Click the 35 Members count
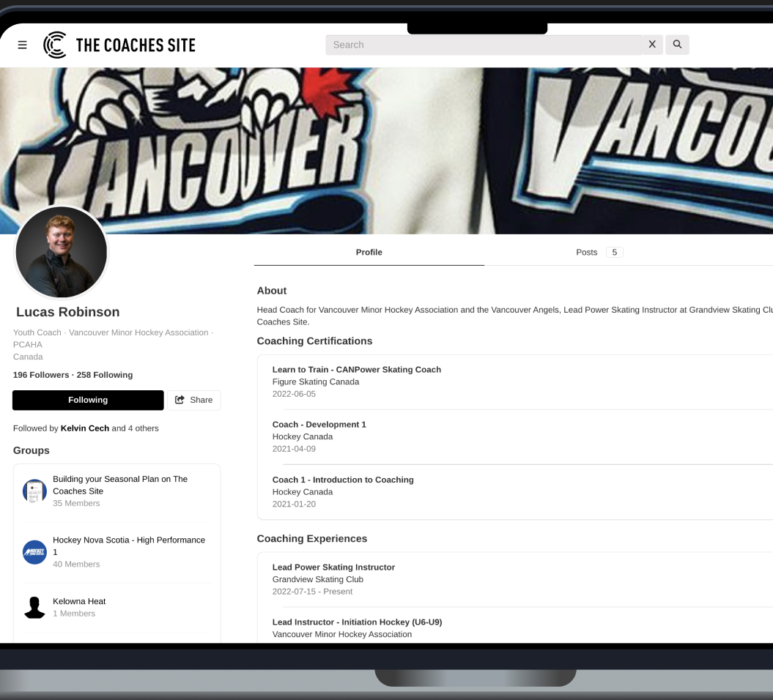Image resolution: width=773 pixels, height=700 pixels. tap(76, 503)
